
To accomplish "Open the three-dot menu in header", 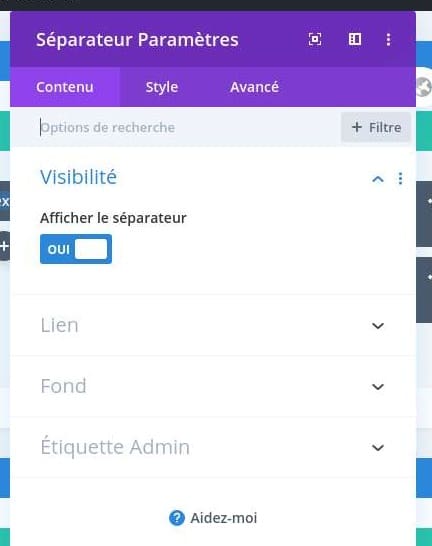I will click(x=388, y=39).
